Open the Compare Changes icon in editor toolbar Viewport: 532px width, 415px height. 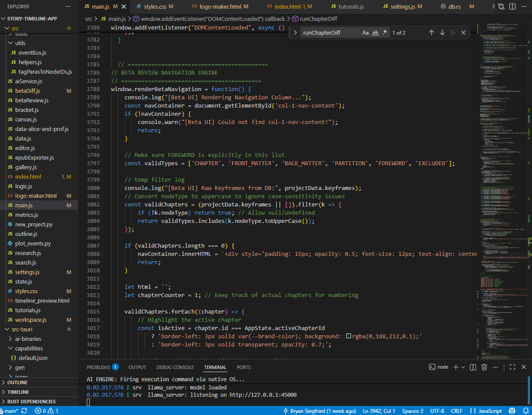501,7
